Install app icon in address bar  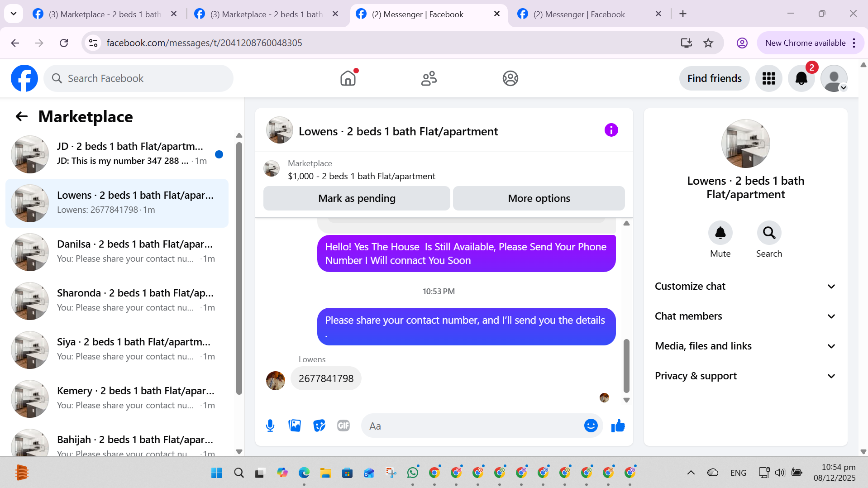click(686, 43)
